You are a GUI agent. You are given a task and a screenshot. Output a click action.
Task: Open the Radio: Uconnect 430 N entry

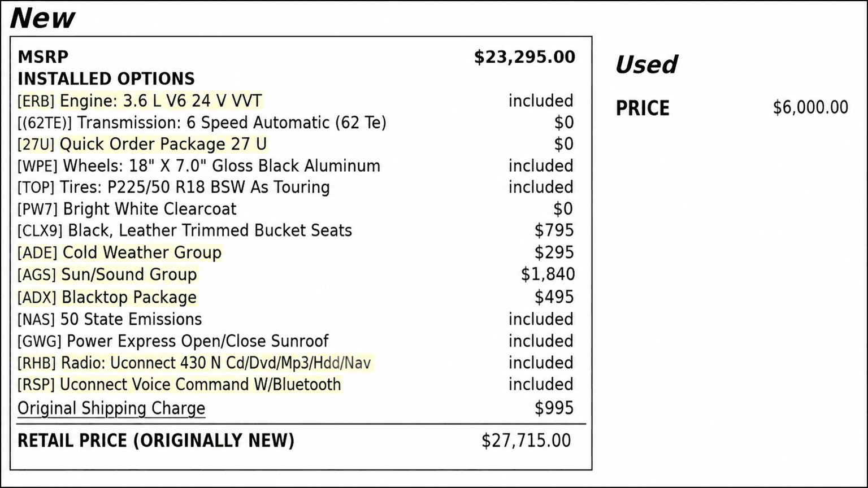216,363
